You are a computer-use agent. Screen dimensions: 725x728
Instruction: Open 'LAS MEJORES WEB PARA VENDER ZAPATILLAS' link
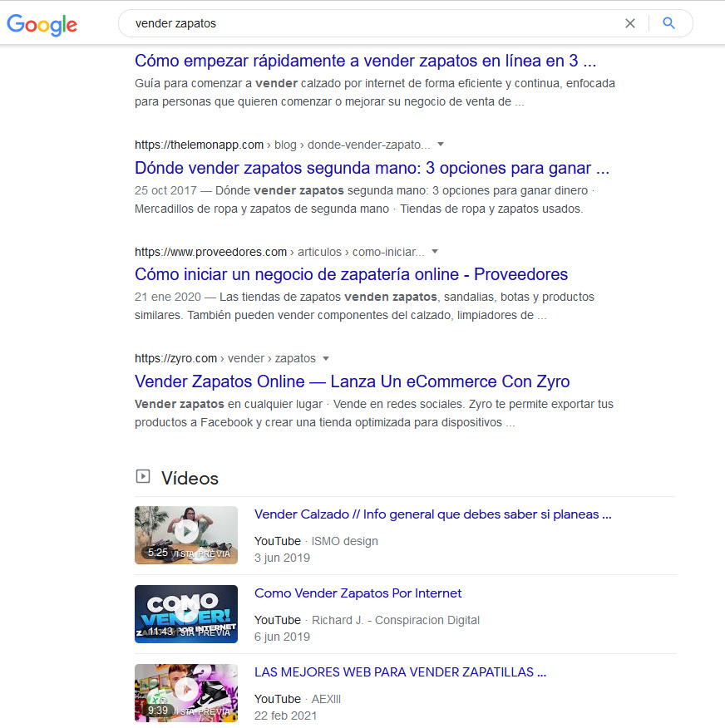401,672
